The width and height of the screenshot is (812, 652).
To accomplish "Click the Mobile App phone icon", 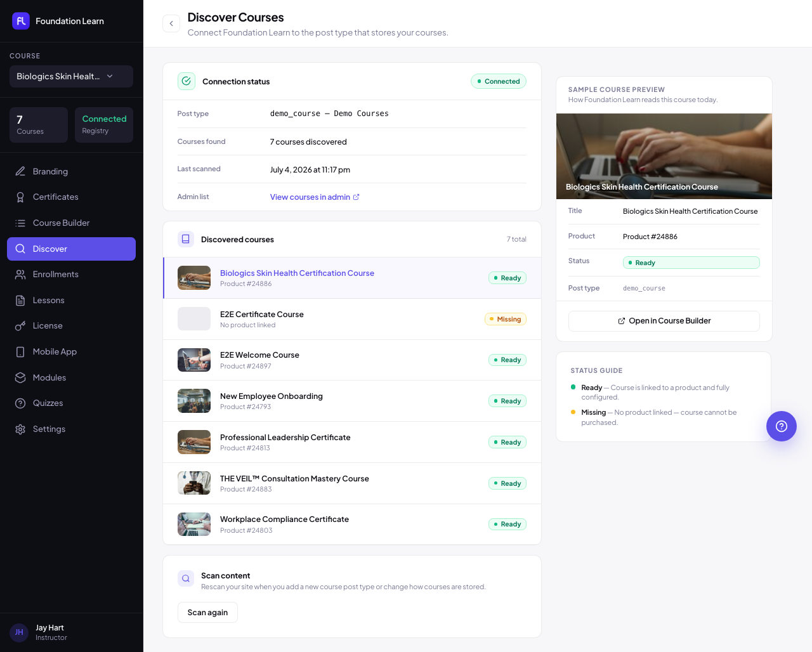I will pyautogui.click(x=20, y=352).
